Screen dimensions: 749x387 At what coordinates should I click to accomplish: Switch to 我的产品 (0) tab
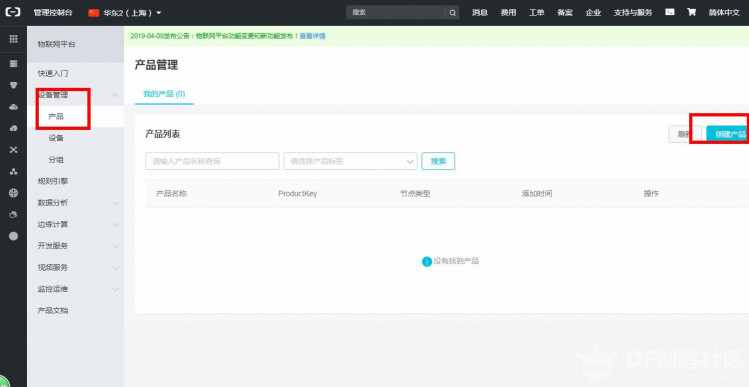[164, 94]
